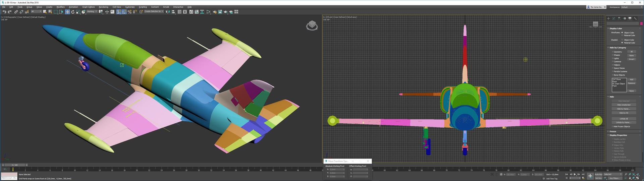This screenshot has width=644, height=181.
Task: Select the Rotate tool icon
Action: tap(73, 12)
